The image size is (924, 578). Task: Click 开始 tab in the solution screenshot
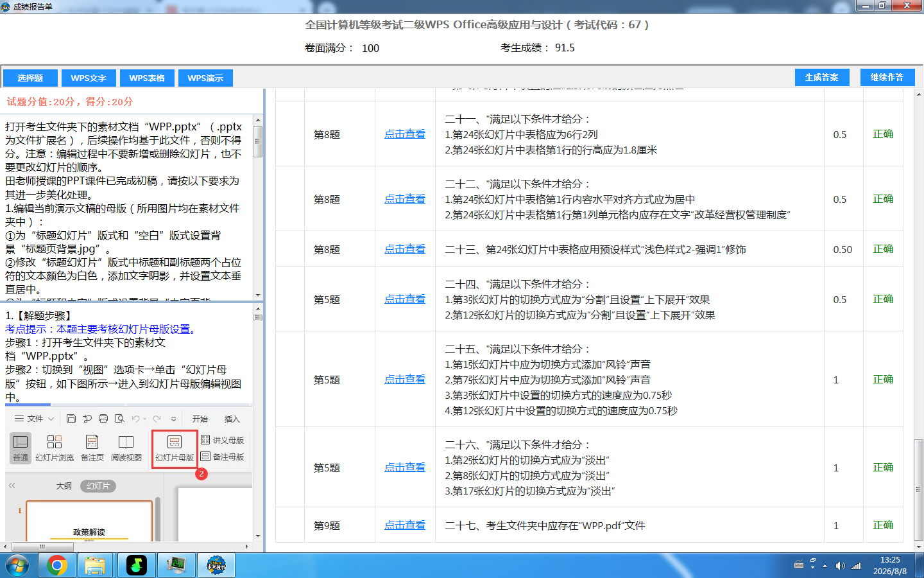coord(200,419)
